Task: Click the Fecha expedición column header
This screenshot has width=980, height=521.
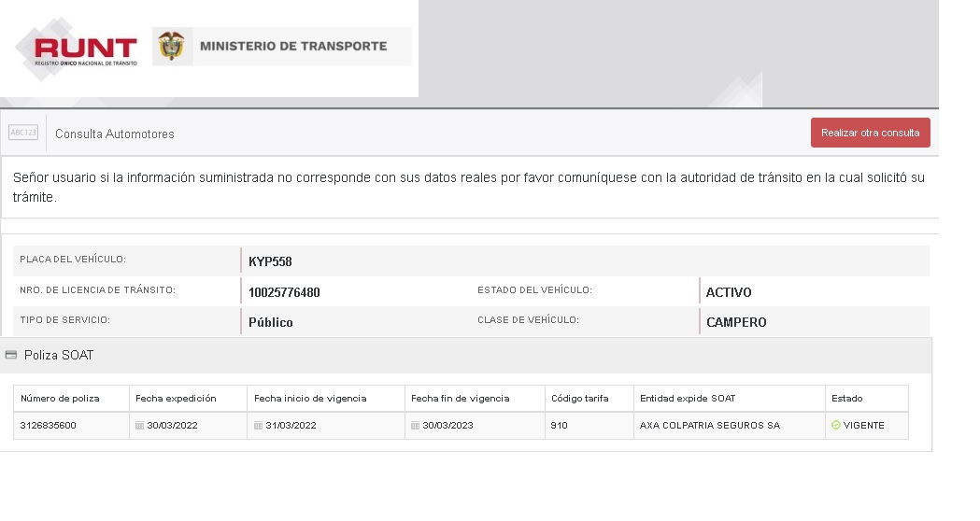Action: pos(176,399)
